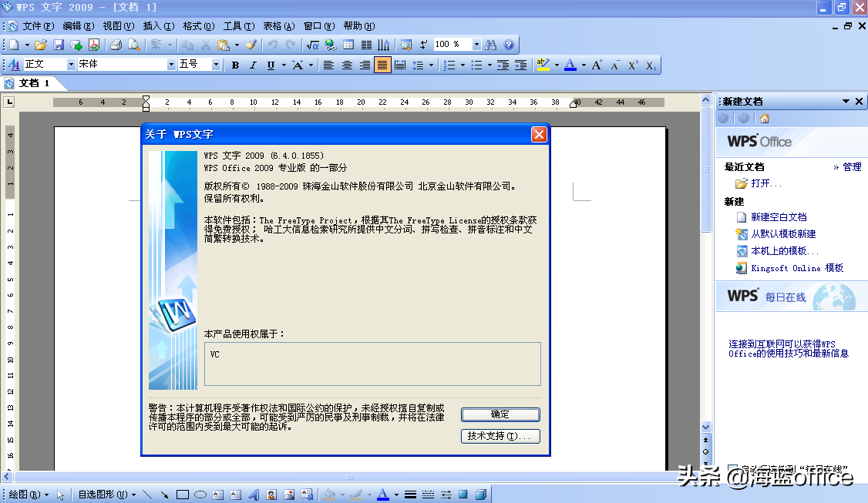Click increase indent icon
868x503 pixels.
click(x=521, y=65)
